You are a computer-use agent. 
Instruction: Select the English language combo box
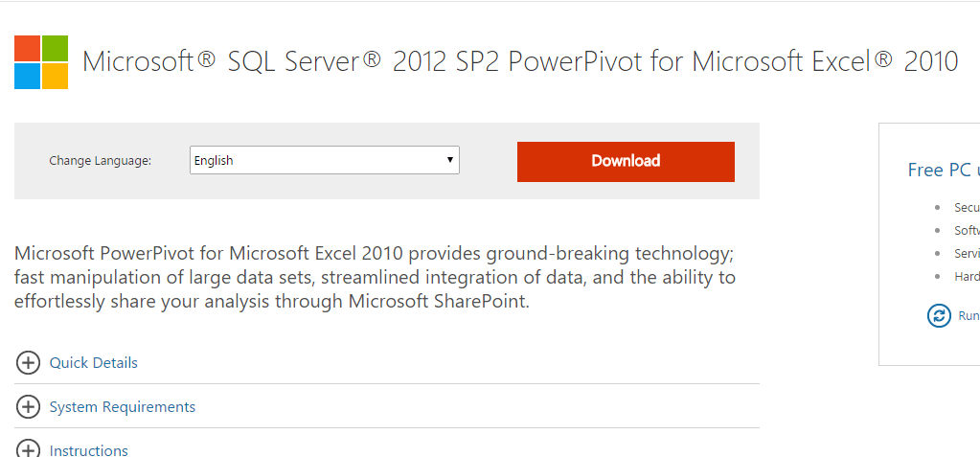click(325, 160)
